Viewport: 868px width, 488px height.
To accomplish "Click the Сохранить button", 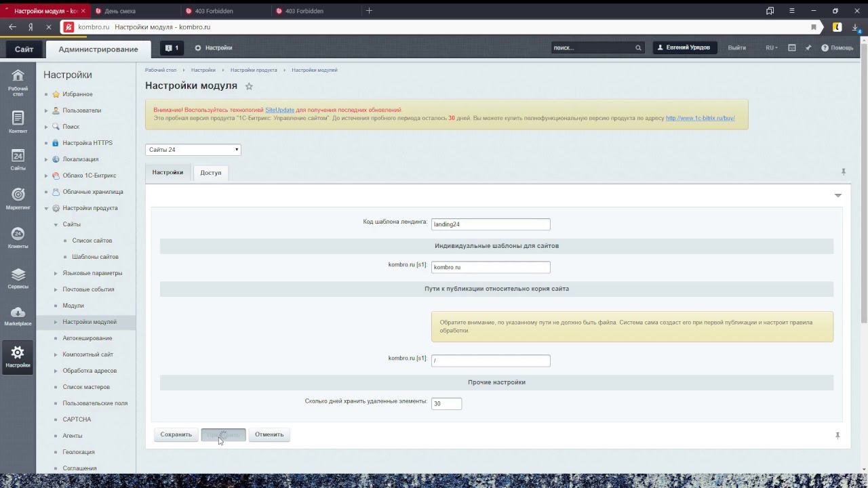I will point(176,434).
